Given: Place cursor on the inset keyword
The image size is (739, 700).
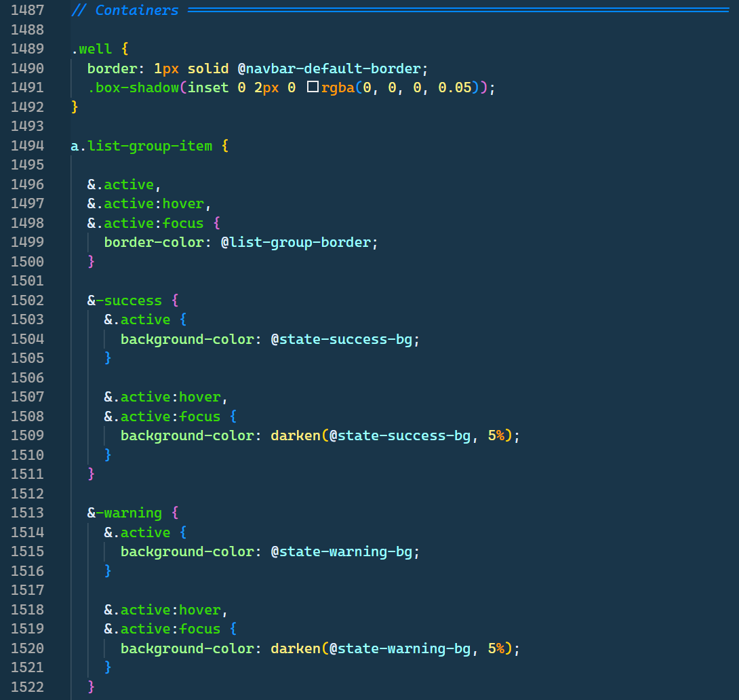Looking at the screenshot, I should [208, 87].
